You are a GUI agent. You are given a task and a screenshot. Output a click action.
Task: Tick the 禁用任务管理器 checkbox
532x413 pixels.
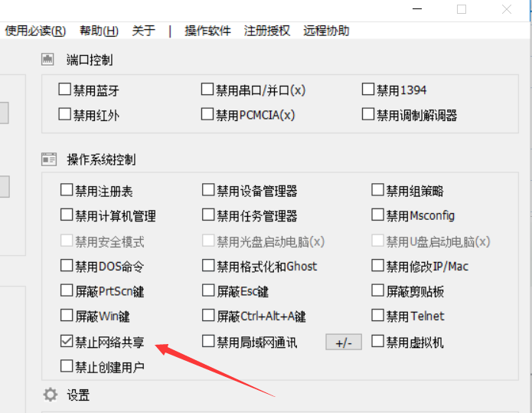point(209,215)
